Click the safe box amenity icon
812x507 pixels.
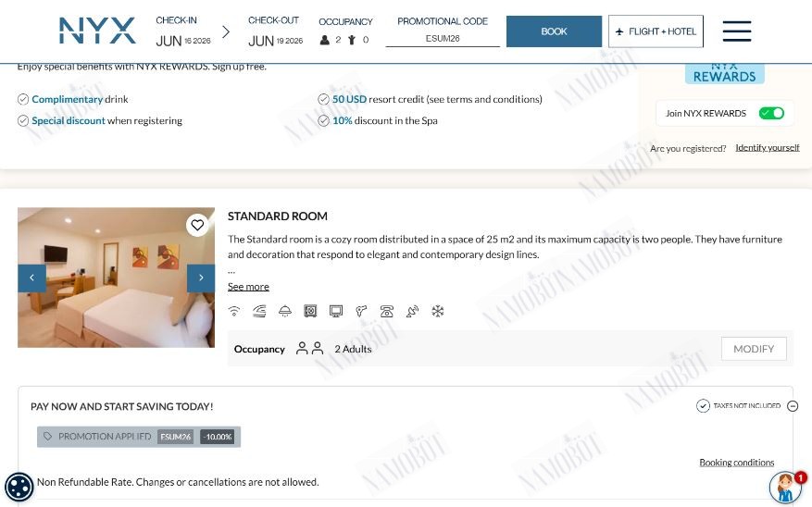click(x=310, y=311)
